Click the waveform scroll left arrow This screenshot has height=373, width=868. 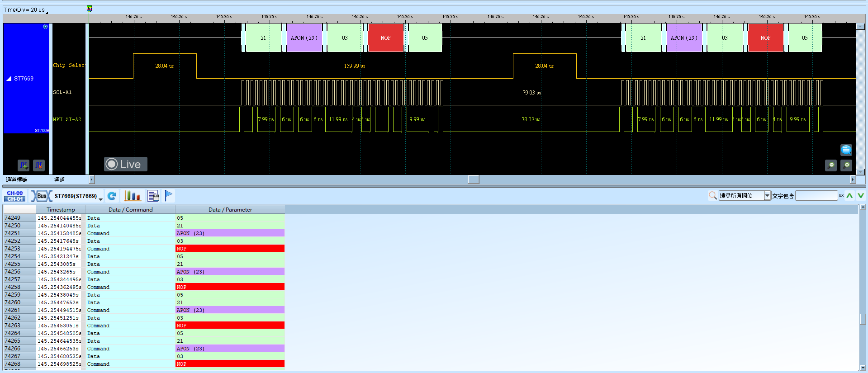92,179
